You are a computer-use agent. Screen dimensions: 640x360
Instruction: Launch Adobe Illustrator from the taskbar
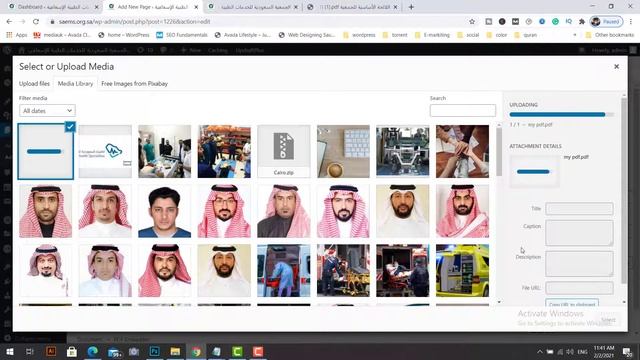51,351
